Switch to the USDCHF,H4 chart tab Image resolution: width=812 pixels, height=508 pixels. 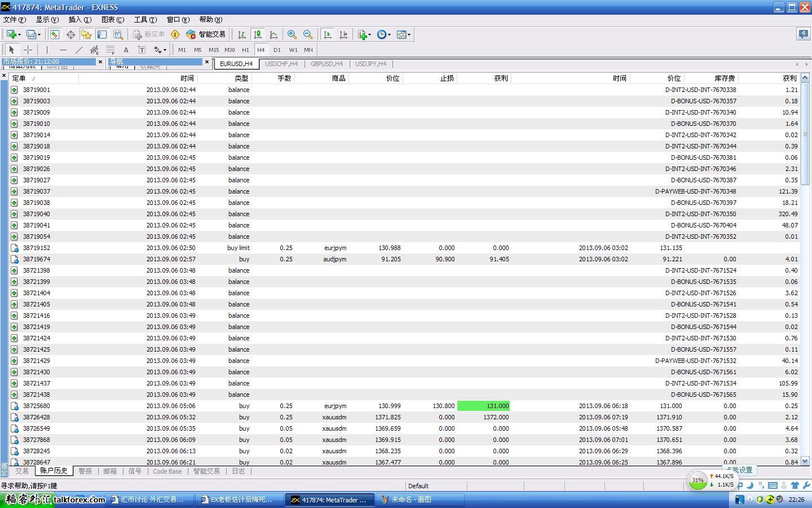coord(281,64)
